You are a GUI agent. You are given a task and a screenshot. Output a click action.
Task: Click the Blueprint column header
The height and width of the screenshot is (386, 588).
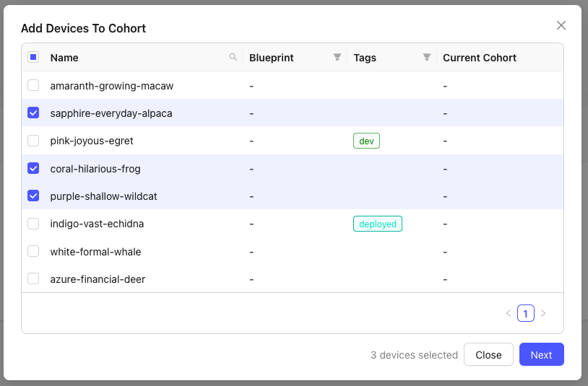pos(272,58)
